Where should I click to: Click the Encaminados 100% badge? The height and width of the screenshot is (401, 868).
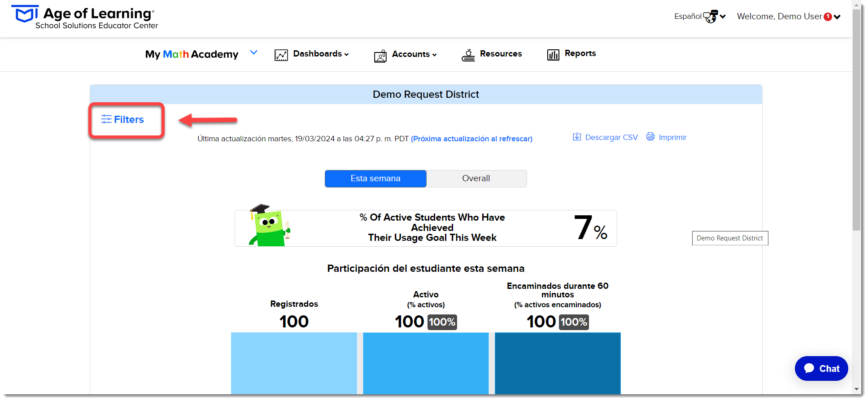[x=574, y=322]
